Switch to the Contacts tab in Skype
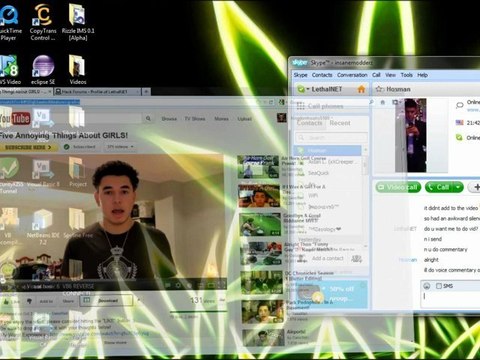Viewport: 480px width, 360px height. (x=309, y=123)
